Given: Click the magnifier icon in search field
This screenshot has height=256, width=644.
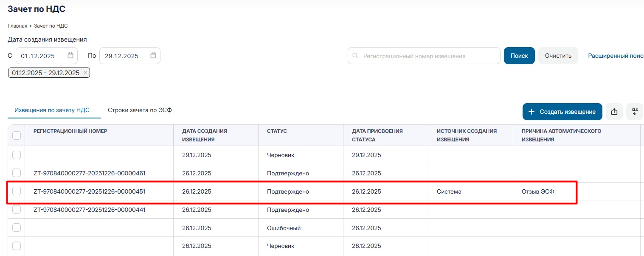Looking at the screenshot, I should [355, 56].
